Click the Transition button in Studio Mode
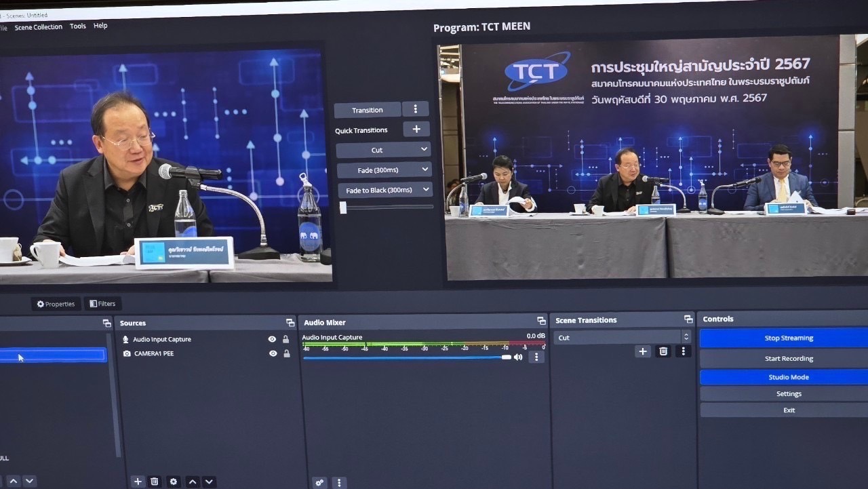 pos(368,110)
